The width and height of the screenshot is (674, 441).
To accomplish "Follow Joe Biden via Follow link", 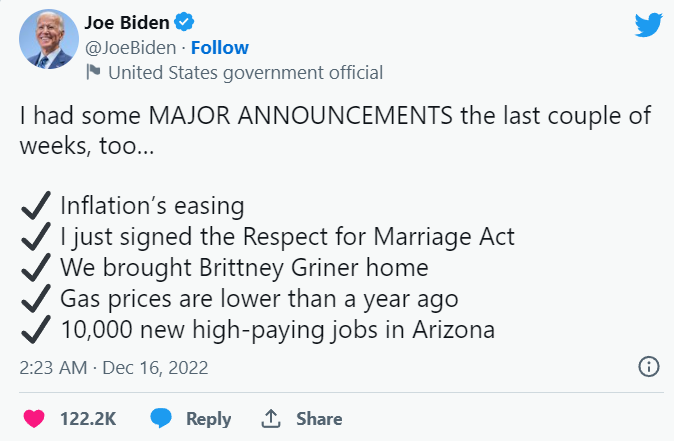I will pyautogui.click(x=220, y=47).
